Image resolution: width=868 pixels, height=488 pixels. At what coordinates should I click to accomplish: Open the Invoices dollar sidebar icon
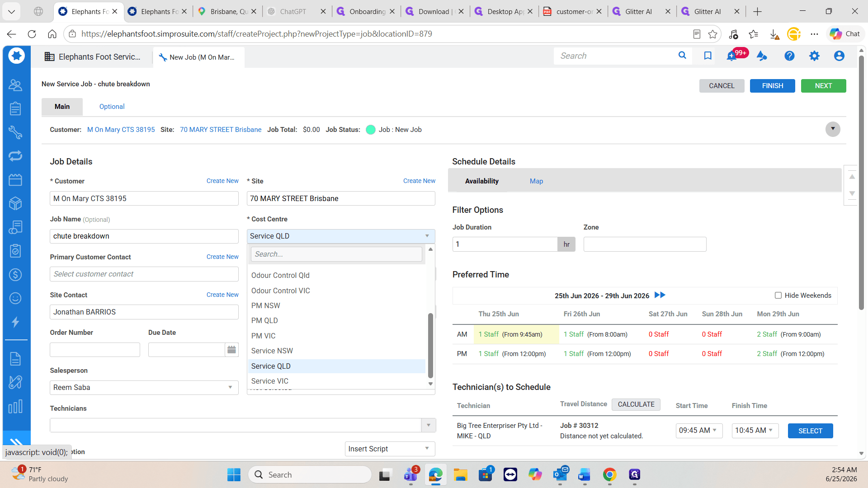click(x=15, y=275)
